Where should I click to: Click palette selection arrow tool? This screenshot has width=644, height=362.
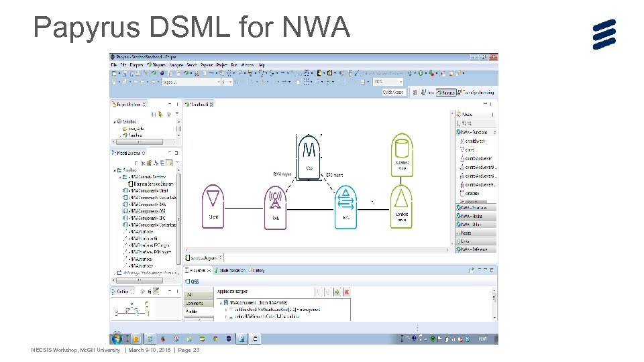click(x=459, y=123)
